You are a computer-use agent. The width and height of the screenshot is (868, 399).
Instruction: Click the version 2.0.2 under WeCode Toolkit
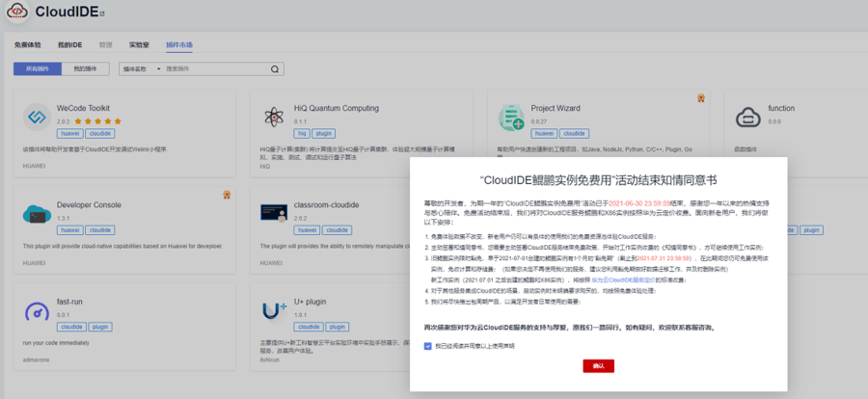[63, 121]
